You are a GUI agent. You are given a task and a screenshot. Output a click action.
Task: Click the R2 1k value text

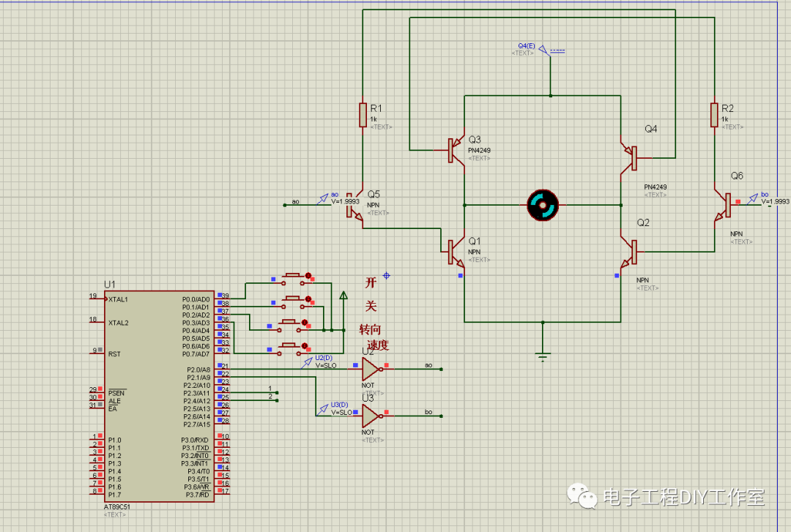725,119
